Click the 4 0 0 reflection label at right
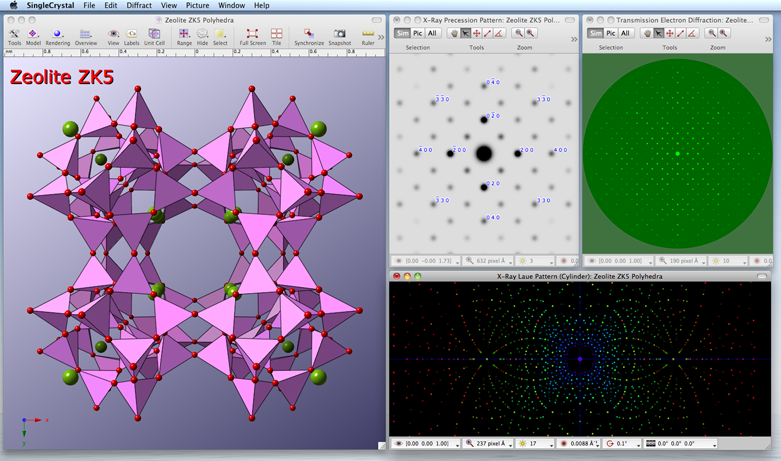The height and width of the screenshot is (461, 781). [x=560, y=150]
